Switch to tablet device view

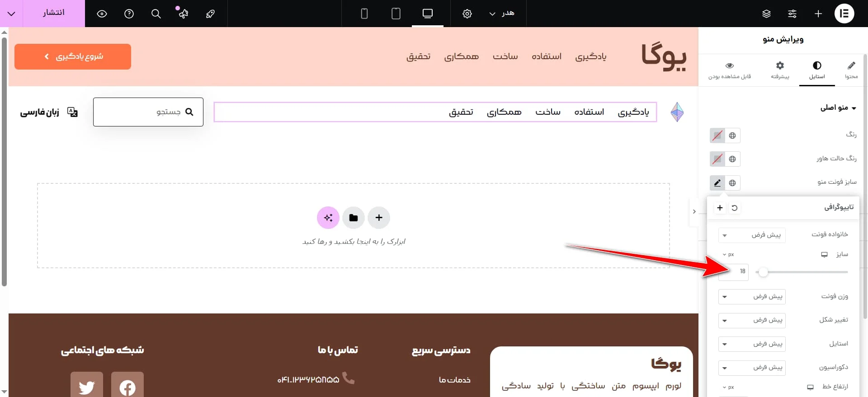click(396, 14)
